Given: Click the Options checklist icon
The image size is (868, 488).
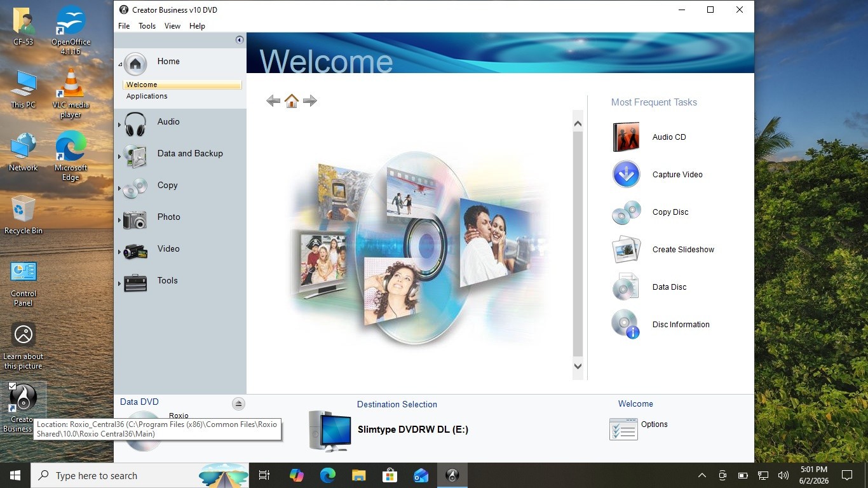Looking at the screenshot, I should point(623,429).
